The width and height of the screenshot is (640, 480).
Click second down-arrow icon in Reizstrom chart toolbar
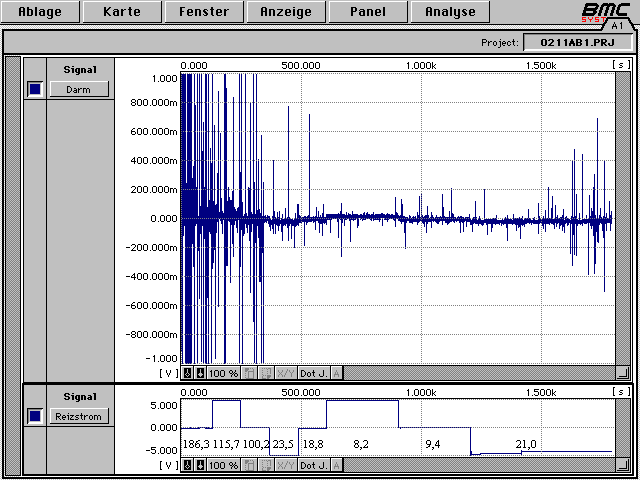(x=200, y=465)
